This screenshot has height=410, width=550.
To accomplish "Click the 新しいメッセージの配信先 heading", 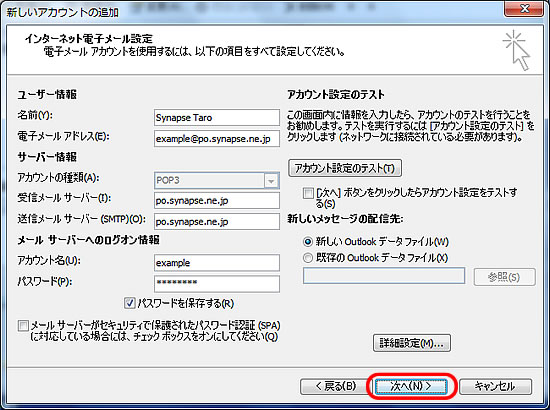I will coord(346,219).
